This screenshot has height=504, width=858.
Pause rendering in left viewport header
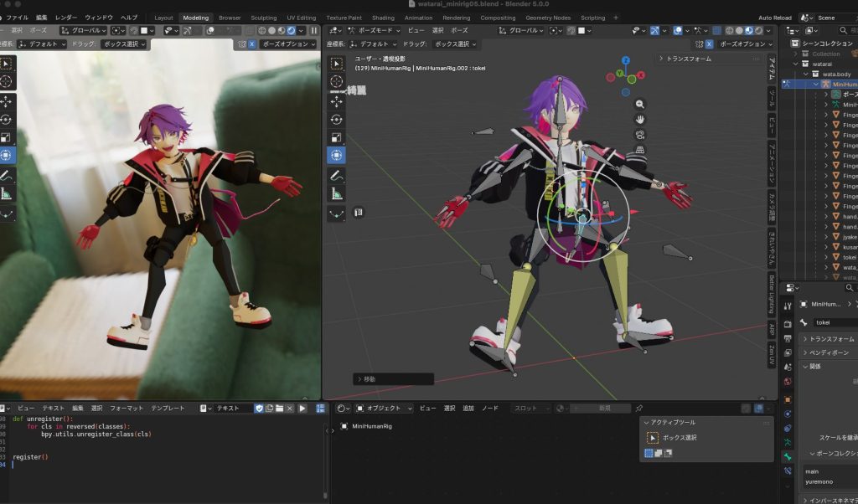click(x=314, y=30)
